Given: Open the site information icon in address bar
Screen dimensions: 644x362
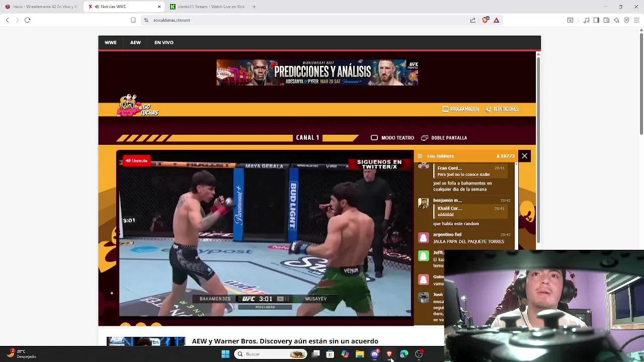Looking at the screenshot, I should pos(146,20).
